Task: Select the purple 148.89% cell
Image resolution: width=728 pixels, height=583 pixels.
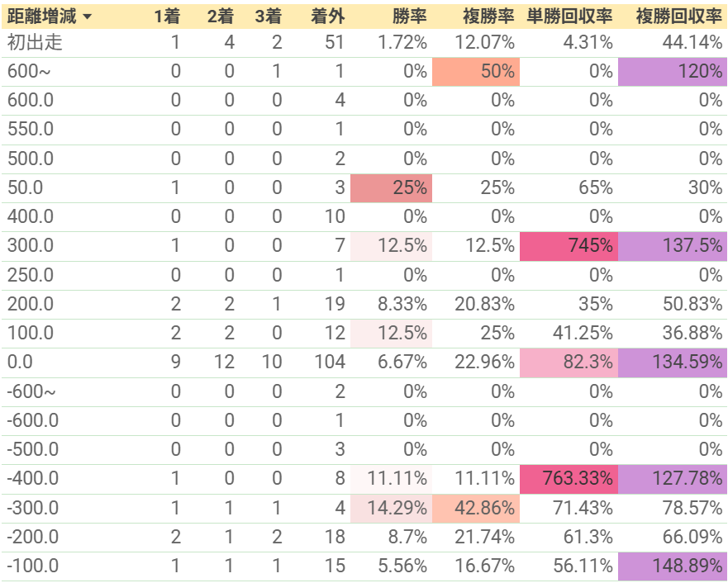Action: [673, 566]
